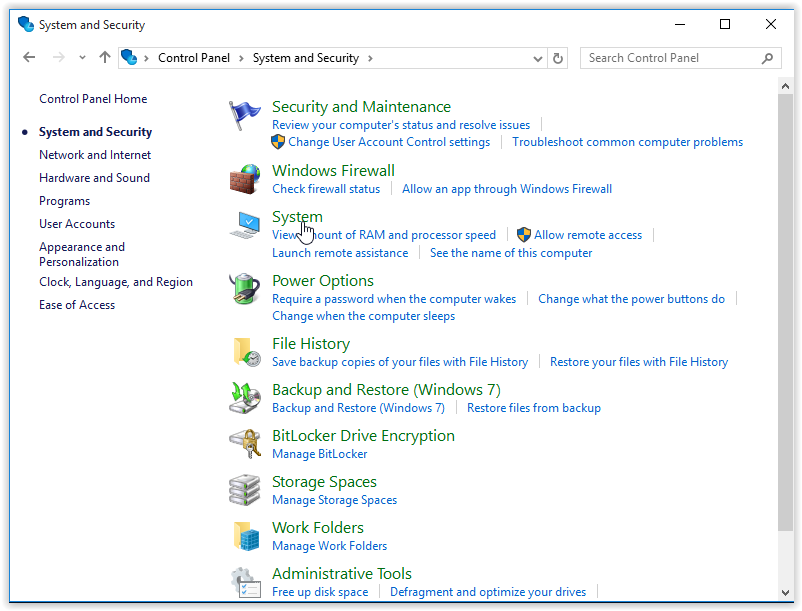The height and width of the screenshot is (611, 802).
Task: Select System and Security in the breadcrumb
Action: tap(306, 58)
